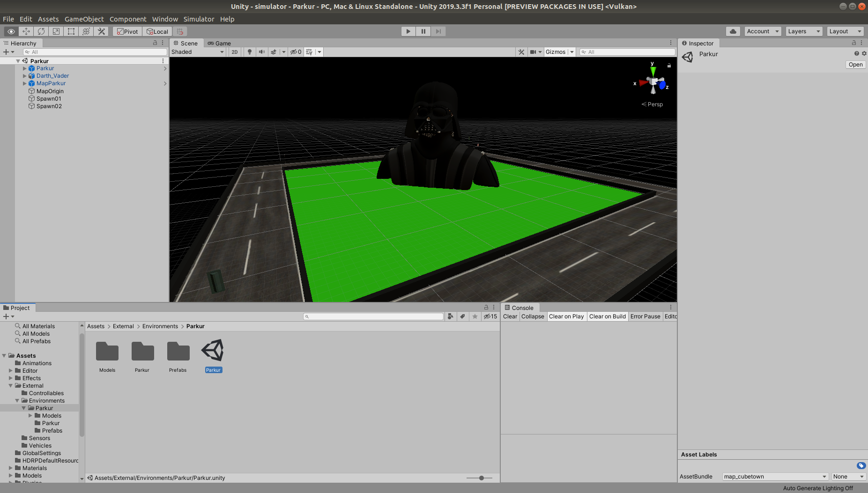Open Inspector settings gear icon

864,53
